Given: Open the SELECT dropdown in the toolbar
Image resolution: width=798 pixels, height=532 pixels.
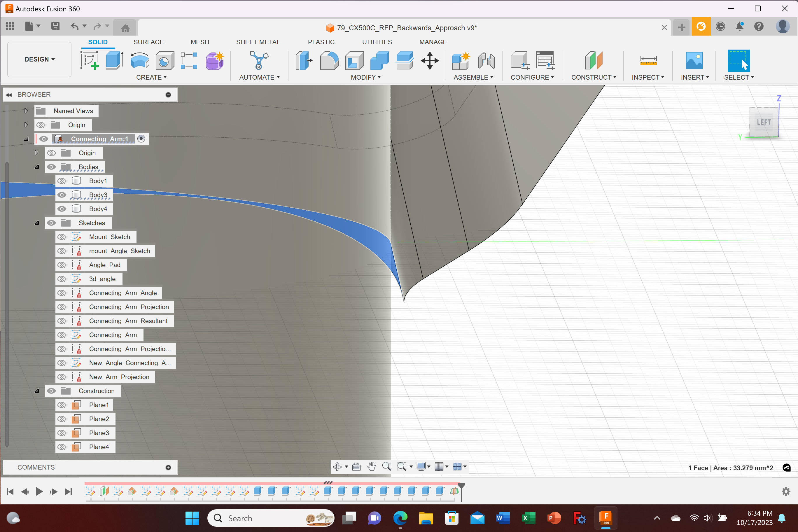Looking at the screenshot, I should (x=739, y=77).
